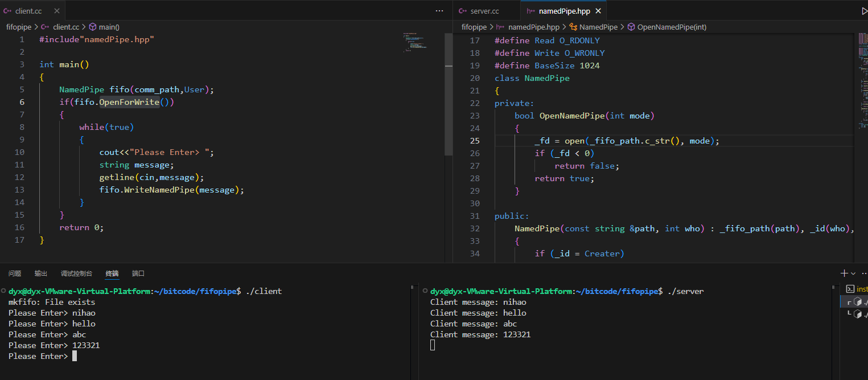This screenshot has width=868, height=380.
Task: Click NamedPipe class icon in breadcrumb
Action: 574,27
